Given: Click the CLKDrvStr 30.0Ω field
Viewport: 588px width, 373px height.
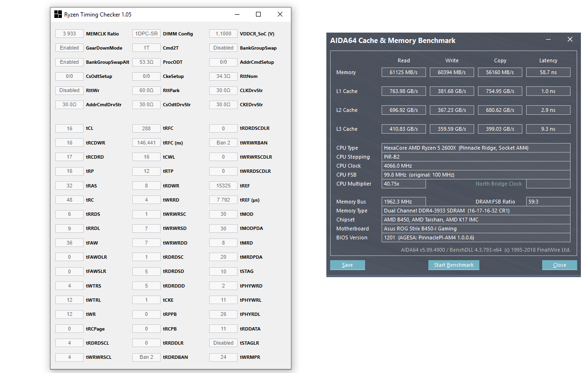Looking at the screenshot, I should 223,90.
